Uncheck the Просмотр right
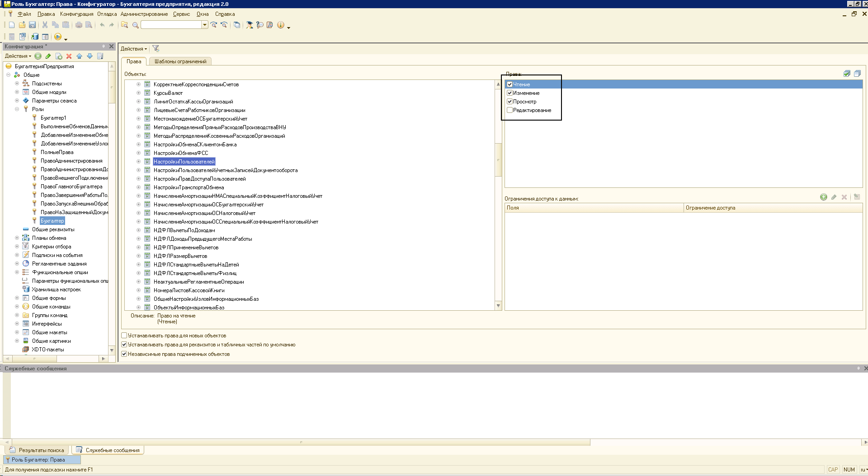The width and height of the screenshot is (868, 476). [x=509, y=102]
